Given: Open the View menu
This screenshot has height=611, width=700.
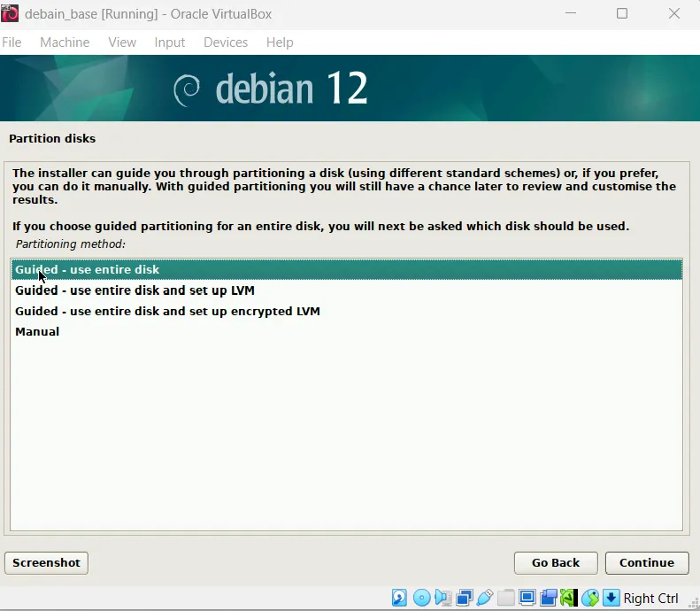Looking at the screenshot, I should point(122,43).
